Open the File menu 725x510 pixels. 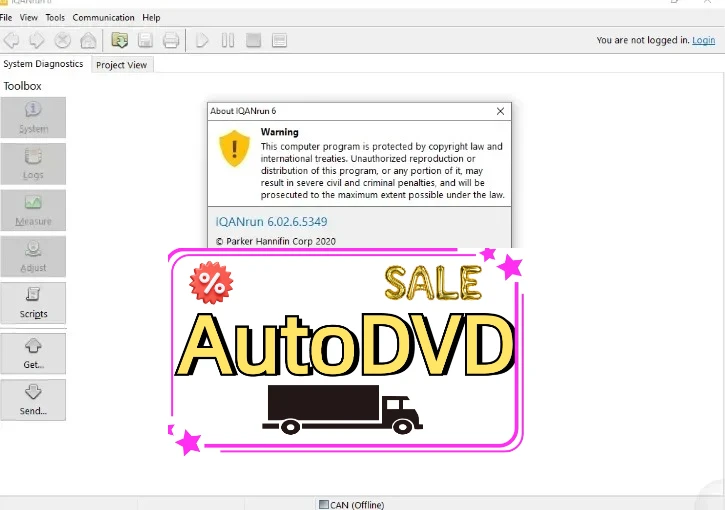click(x=6, y=18)
